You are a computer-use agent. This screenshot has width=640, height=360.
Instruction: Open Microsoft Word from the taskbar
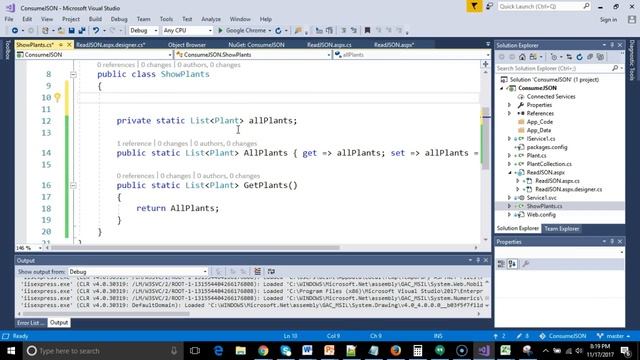[307, 351]
